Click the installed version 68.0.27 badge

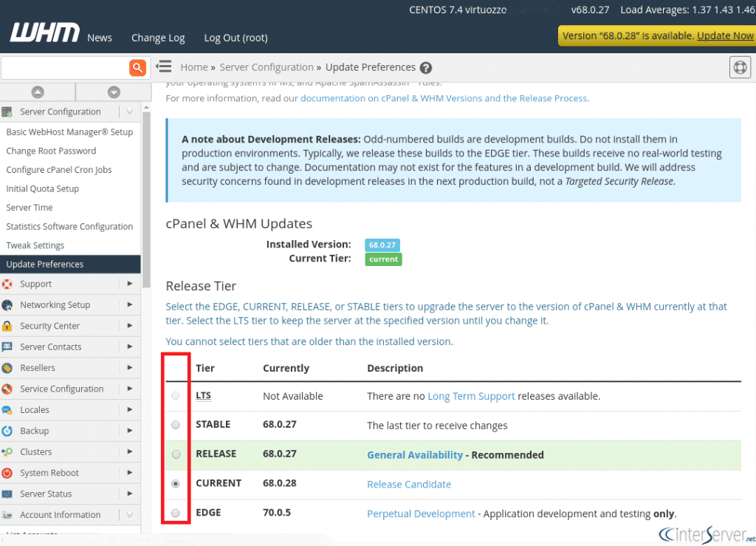coord(382,245)
